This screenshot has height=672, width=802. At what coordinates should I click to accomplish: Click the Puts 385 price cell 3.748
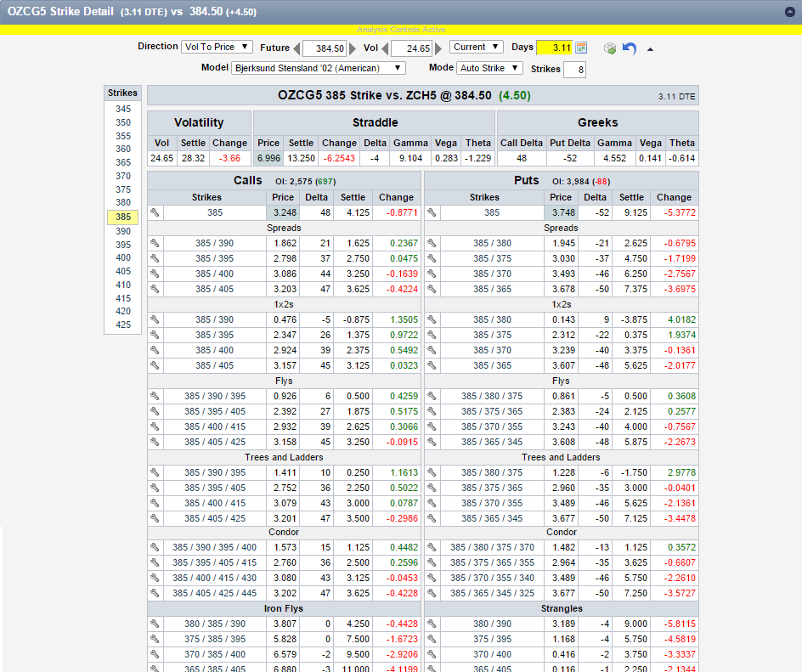click(561, 212)
